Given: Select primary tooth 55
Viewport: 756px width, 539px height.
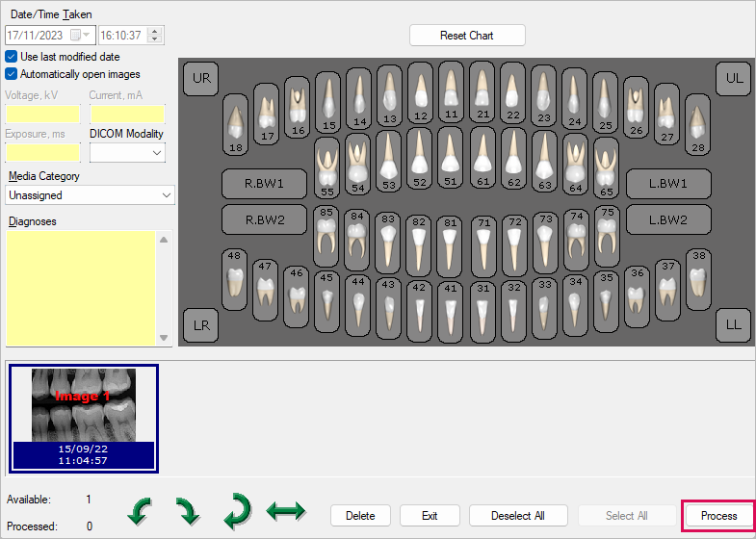Looking at the screenshot, I should 326,167.
